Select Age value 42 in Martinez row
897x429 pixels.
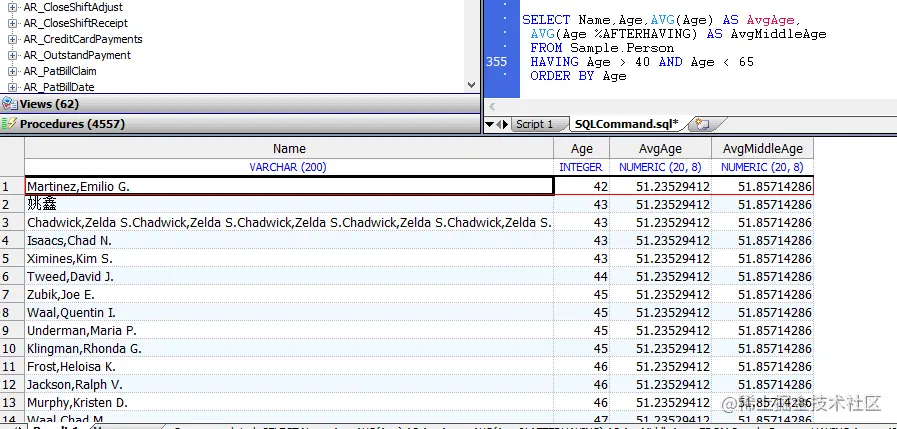pos(581,186)
